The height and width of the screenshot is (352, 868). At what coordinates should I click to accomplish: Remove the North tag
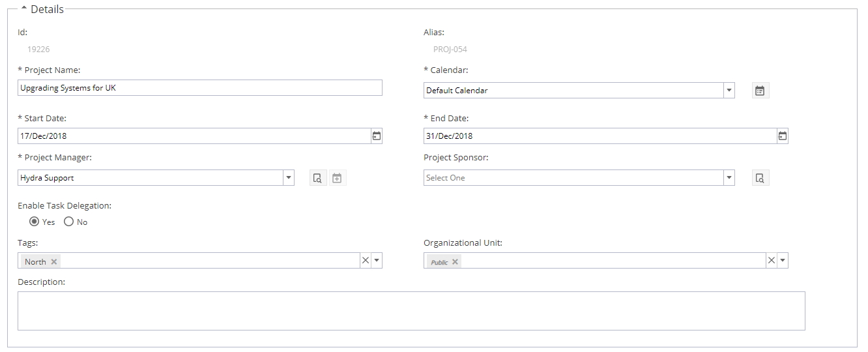pos(54,261)
